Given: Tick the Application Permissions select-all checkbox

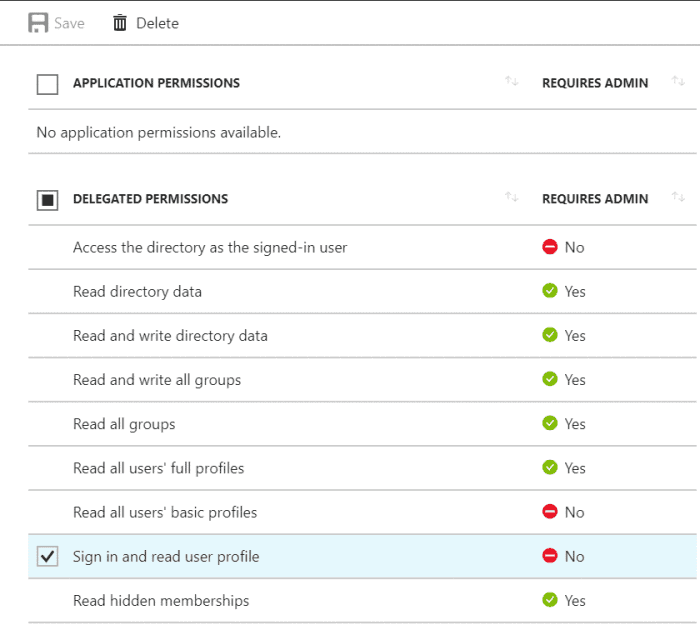Looking at the screenshot, I should [47, 84].
